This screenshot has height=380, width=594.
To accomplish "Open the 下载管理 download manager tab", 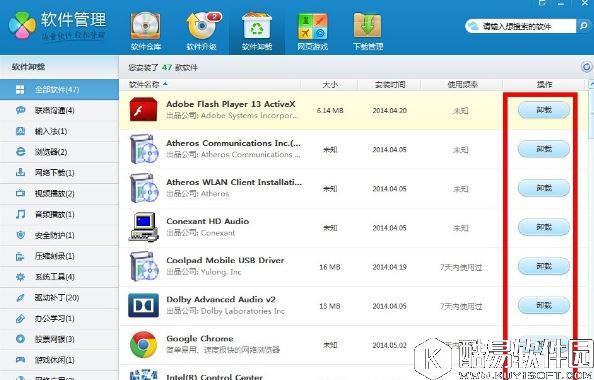I will coord(368,32).
